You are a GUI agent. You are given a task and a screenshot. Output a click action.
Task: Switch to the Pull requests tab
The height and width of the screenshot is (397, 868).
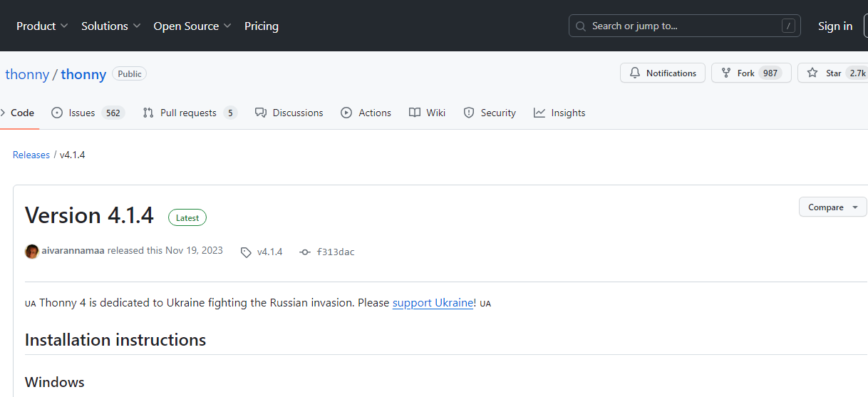click(x=189, y=113)
